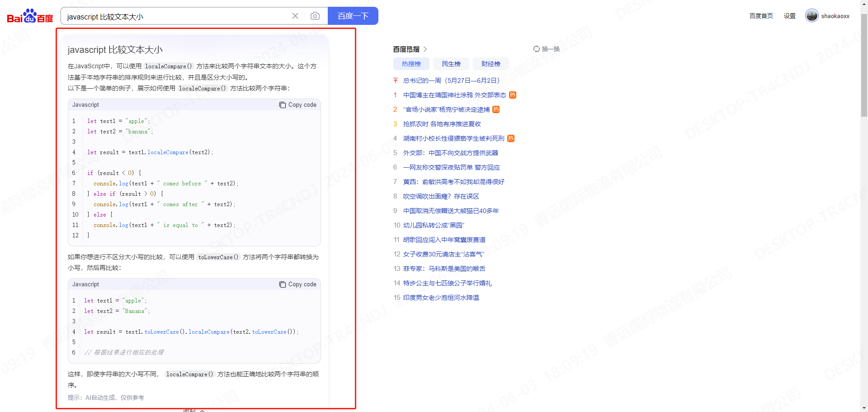
Task: Expand 百度热搜 via the chevron arrow
Action: pyautogui.click(x=425, y=49)
